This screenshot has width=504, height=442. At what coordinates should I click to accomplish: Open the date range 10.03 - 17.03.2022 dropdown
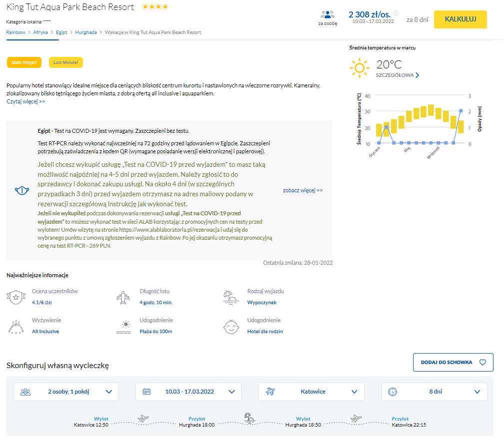[188, 392]
